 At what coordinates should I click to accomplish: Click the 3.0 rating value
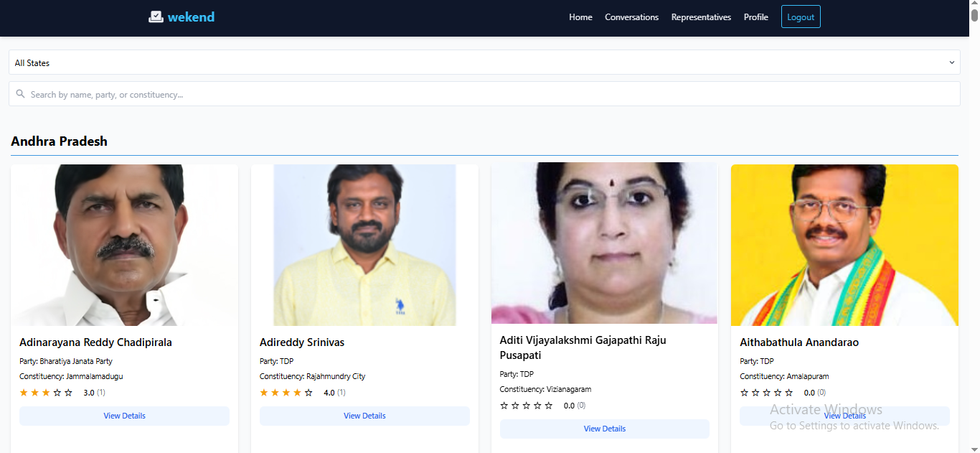[x=89, y=393]
